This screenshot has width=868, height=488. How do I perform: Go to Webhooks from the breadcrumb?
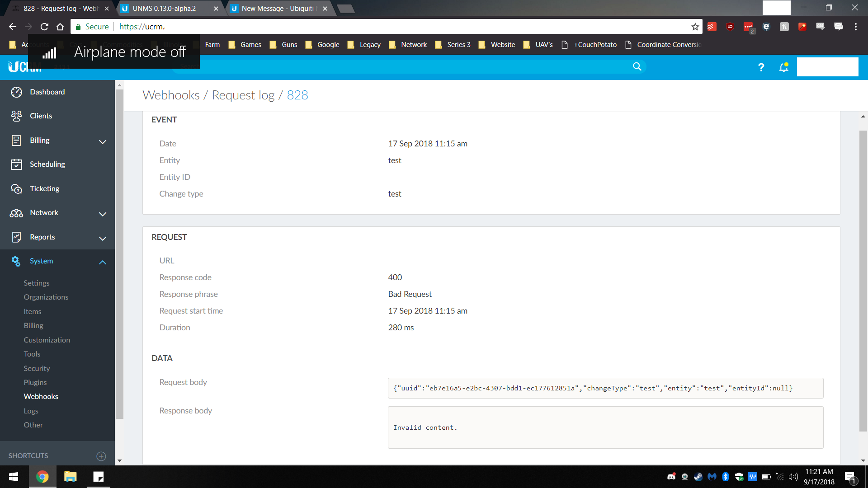click(x=171, y=95)
